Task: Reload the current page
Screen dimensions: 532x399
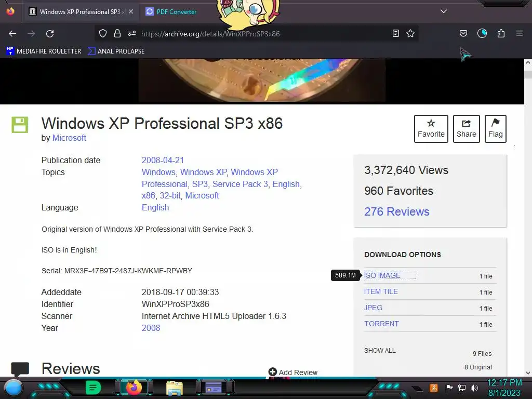Action: pos(50,34)
